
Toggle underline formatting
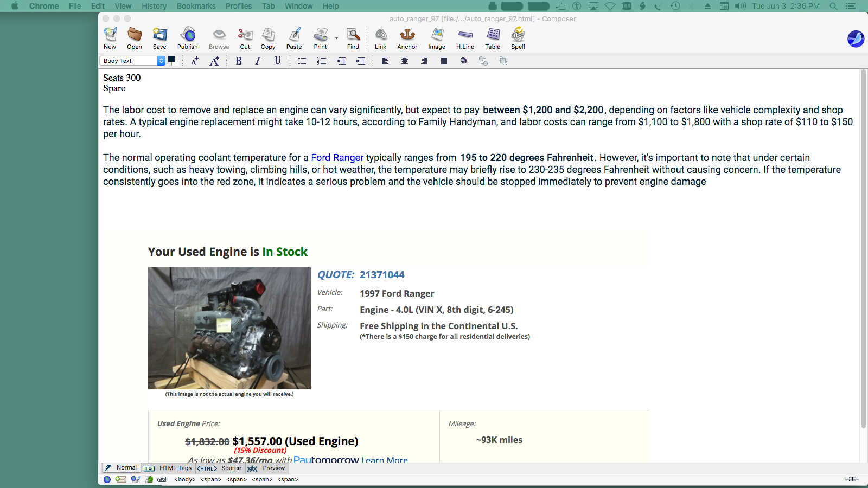(277, 61)
